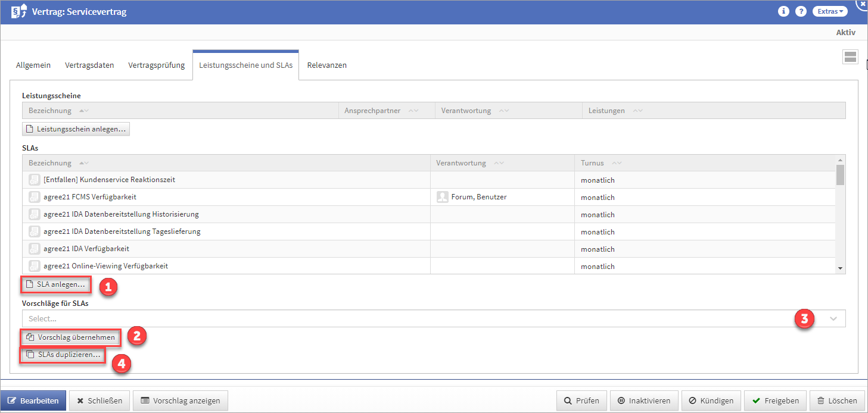The image size is (868, 413).
Task: Open the help question mark icon
Action: click(x=801, y=11)
